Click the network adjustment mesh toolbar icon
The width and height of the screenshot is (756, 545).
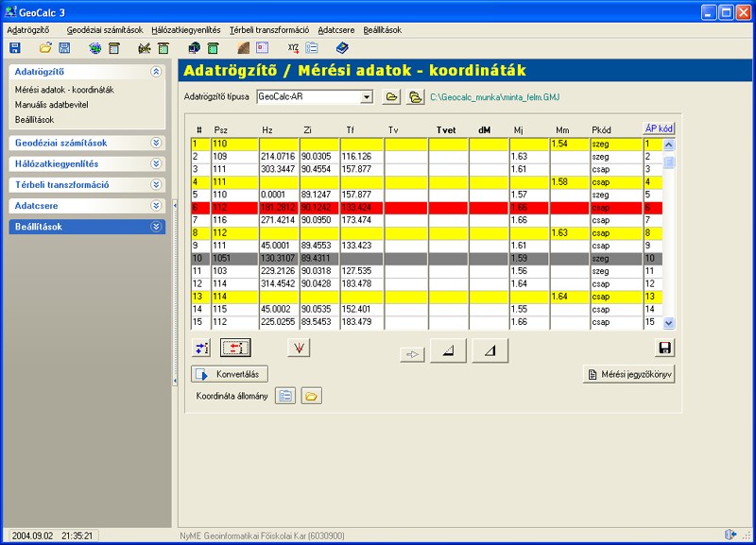click(x=145, y=48)
